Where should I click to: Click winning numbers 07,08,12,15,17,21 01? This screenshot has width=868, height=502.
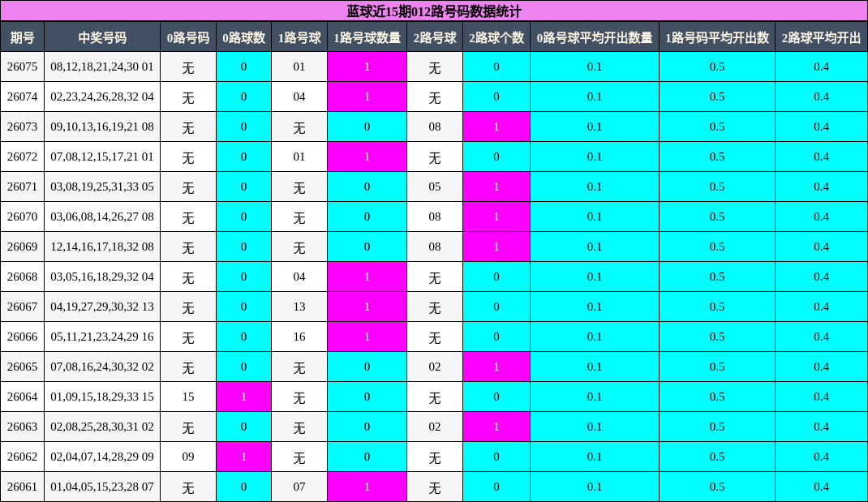click(102, 157)
